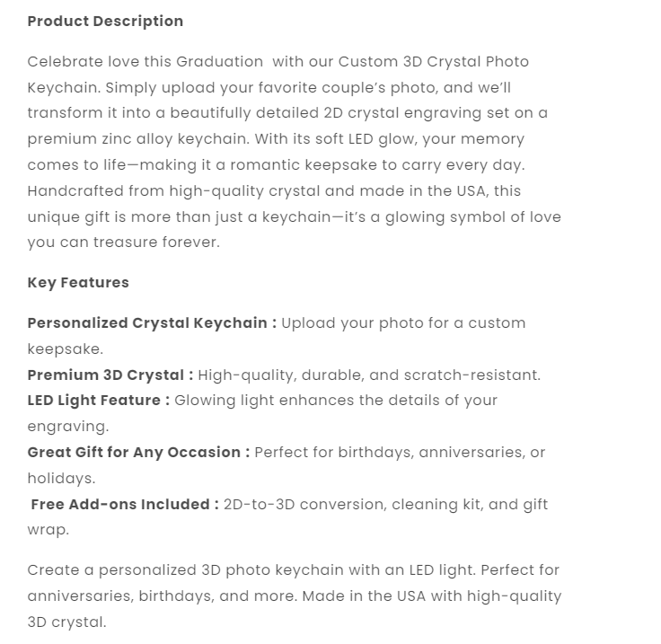The height and width of the screenshot is (644, 661).
Task: Click the Key Features heading
Action: click(78, 282)
